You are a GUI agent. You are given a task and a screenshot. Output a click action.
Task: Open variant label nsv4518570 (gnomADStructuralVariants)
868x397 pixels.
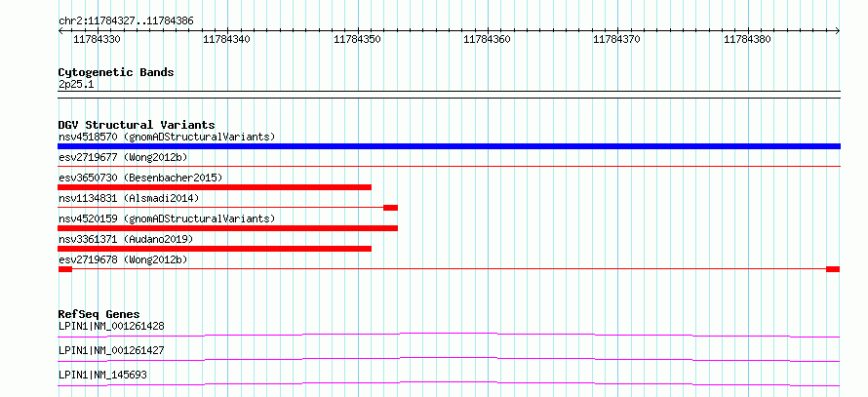(167, 137)
